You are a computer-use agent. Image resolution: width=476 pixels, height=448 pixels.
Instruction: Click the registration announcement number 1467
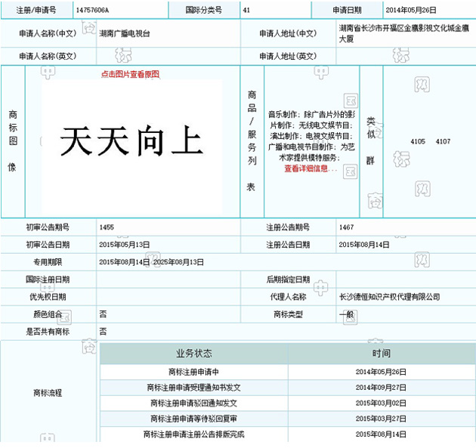click(x=346, y=227)
